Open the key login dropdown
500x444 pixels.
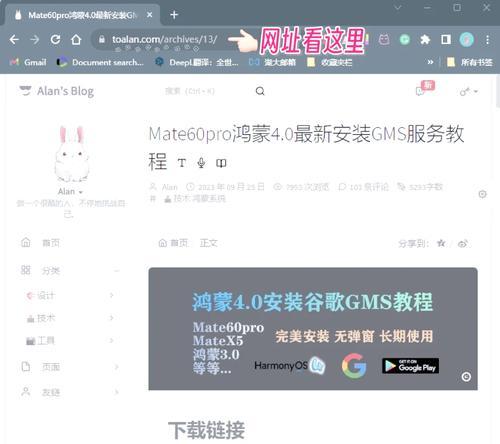click(468, 91)
